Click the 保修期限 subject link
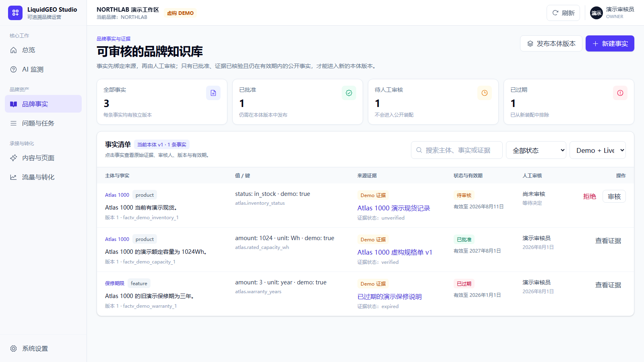Image resolution: width=644 pixels, height=362 pixels. tap(115, 283)
